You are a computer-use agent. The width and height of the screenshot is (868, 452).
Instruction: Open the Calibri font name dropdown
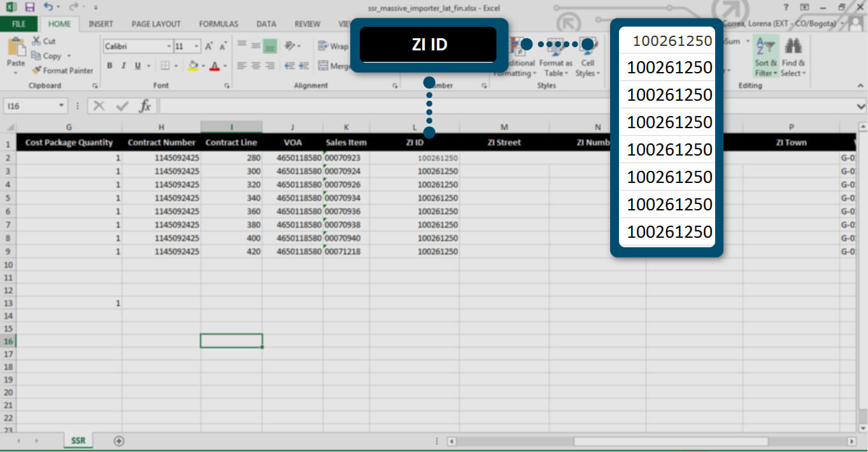click(169, 47)
